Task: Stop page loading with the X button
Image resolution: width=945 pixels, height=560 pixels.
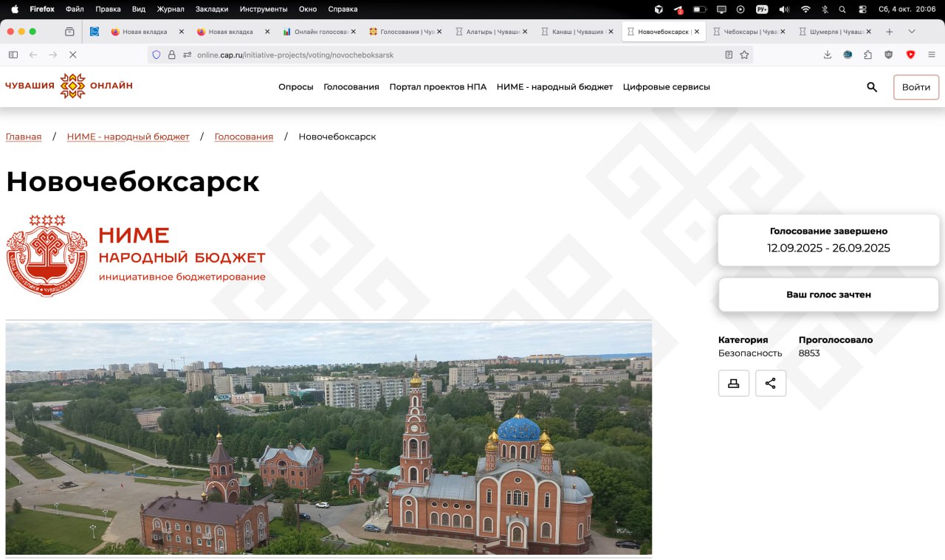Action: point(72,55)
